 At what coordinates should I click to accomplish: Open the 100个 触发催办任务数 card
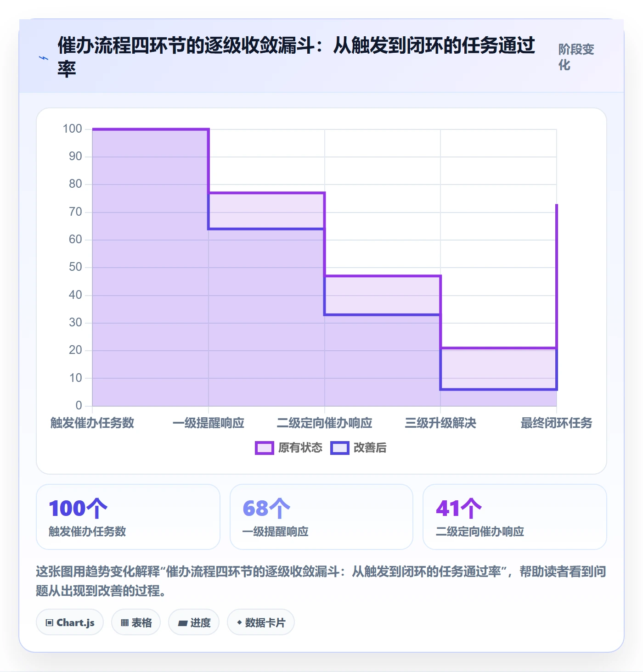pyautogui.click(x=128, y=517)
